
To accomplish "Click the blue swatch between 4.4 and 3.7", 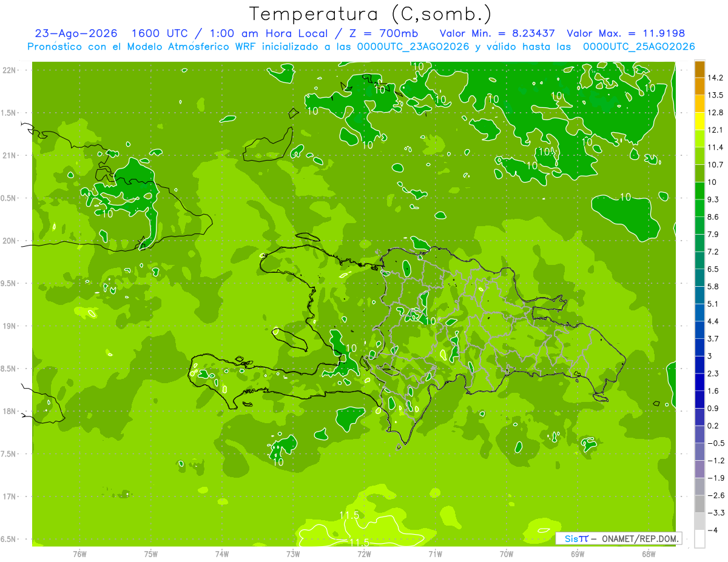I will coord(699,330).
